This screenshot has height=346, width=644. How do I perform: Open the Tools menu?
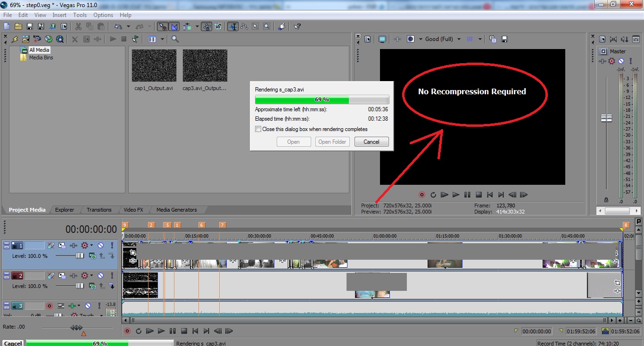click(x=80, y=15)
